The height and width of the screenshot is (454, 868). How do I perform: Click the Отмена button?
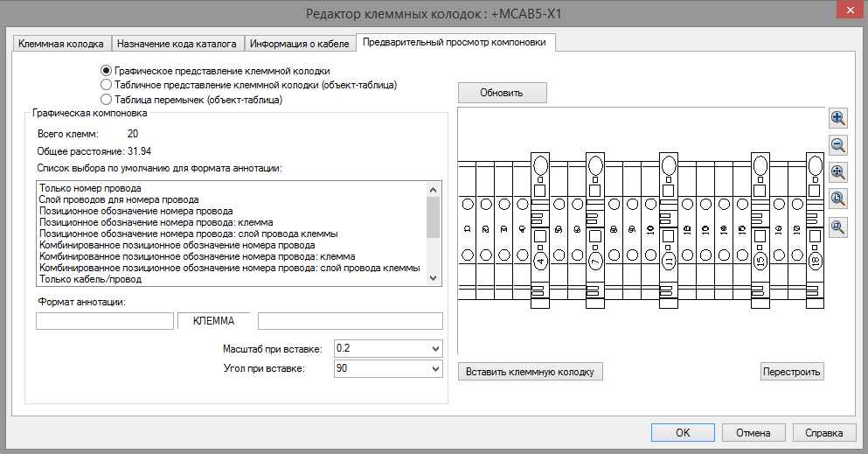[x=753, y=432]
